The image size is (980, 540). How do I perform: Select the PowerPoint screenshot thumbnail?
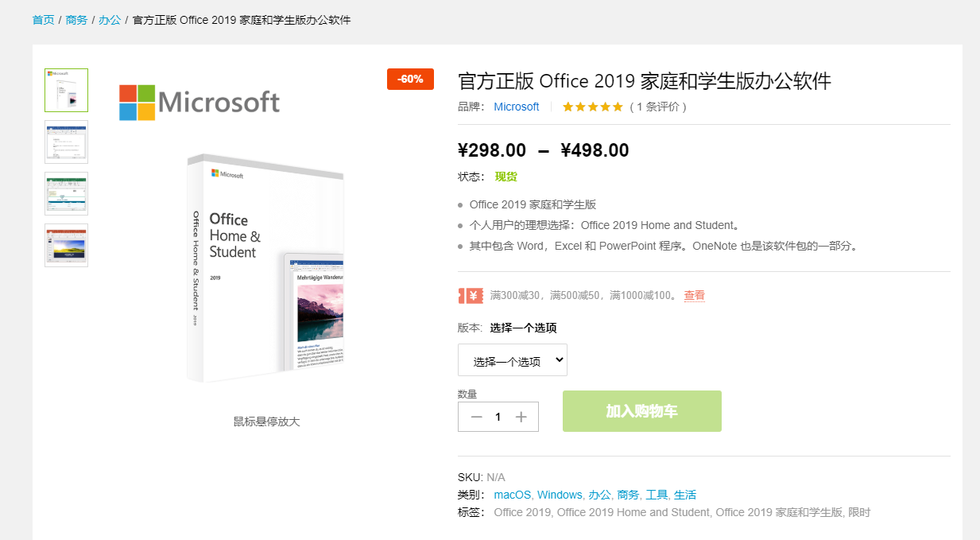(x=67, y=245)
